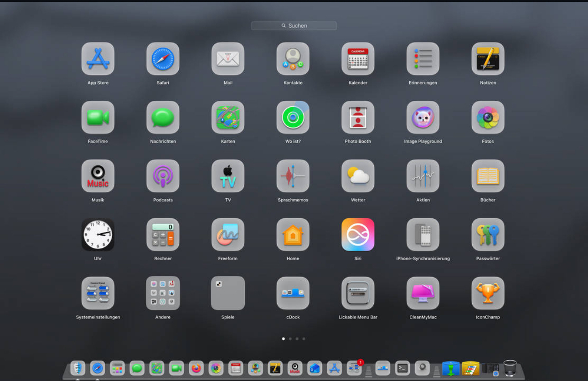Open iPhone-Synchronisierung app
588x381 pixels.
click(x=423, y=235)
